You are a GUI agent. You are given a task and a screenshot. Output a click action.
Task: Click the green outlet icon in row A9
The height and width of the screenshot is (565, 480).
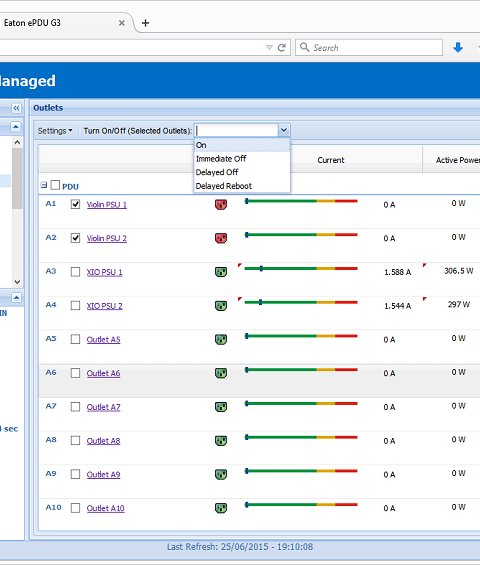(x=221, y=475)
